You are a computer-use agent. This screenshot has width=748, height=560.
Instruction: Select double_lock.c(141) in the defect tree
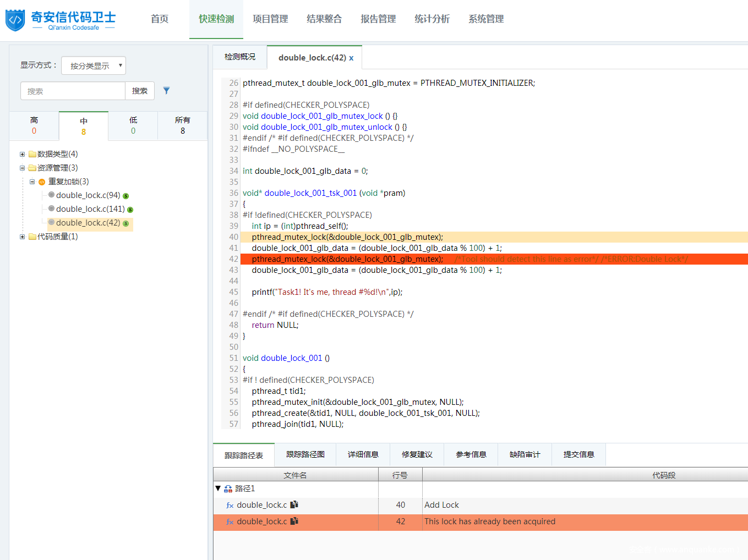90,209
